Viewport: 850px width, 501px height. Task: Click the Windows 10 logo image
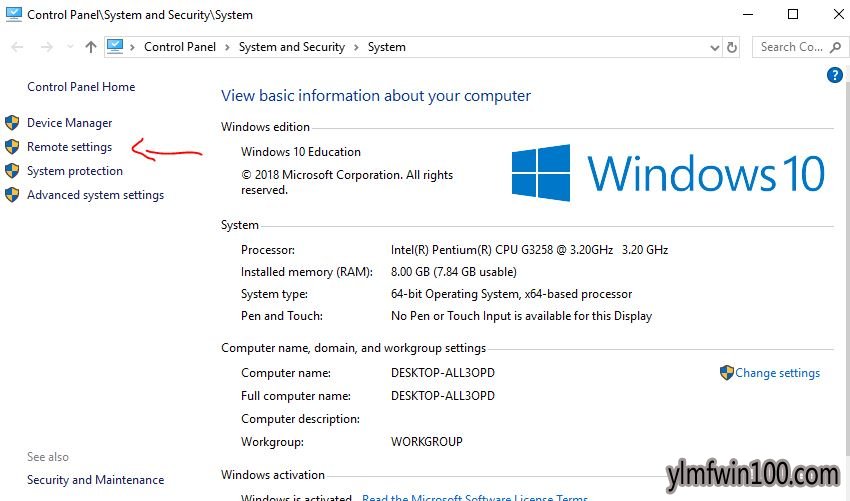coord(668,173)
